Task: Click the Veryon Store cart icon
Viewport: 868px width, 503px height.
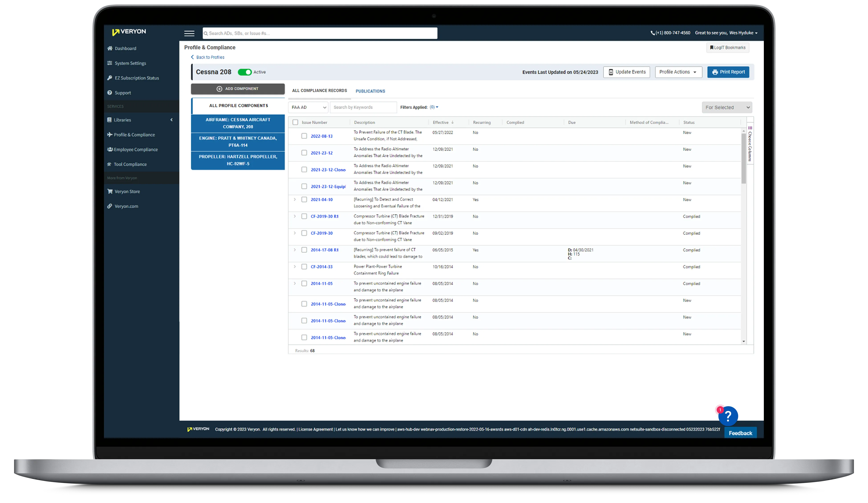Action: click(110, 191)
